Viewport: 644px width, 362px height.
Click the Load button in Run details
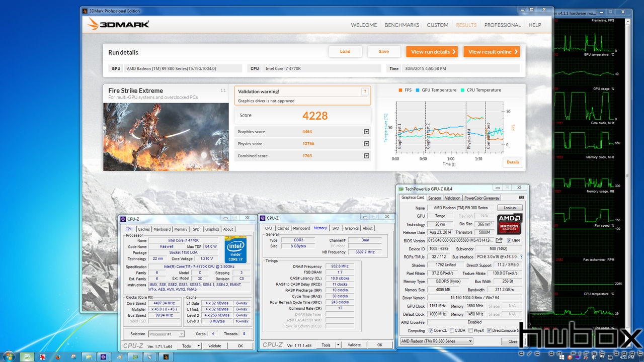coord(345,51)
